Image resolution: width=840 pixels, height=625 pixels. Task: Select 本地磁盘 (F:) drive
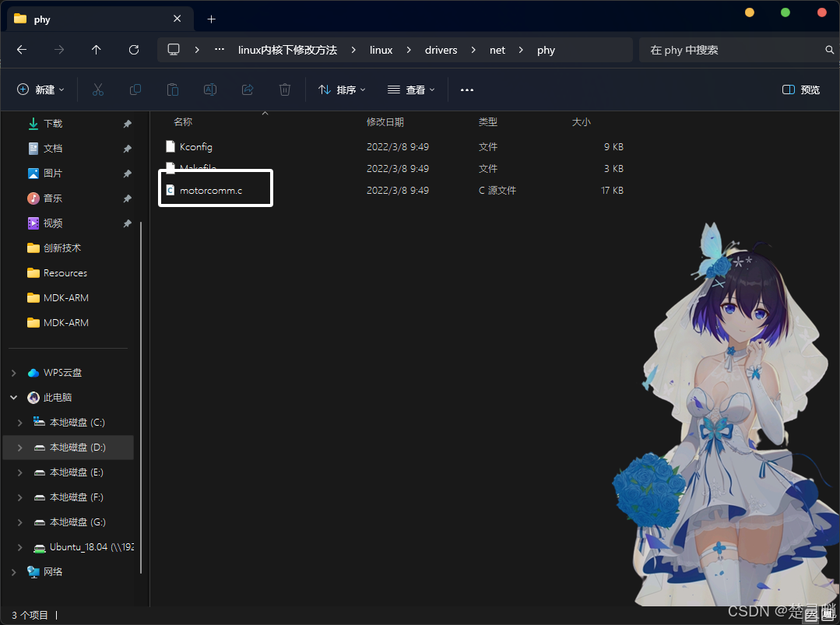click(76, 497)
